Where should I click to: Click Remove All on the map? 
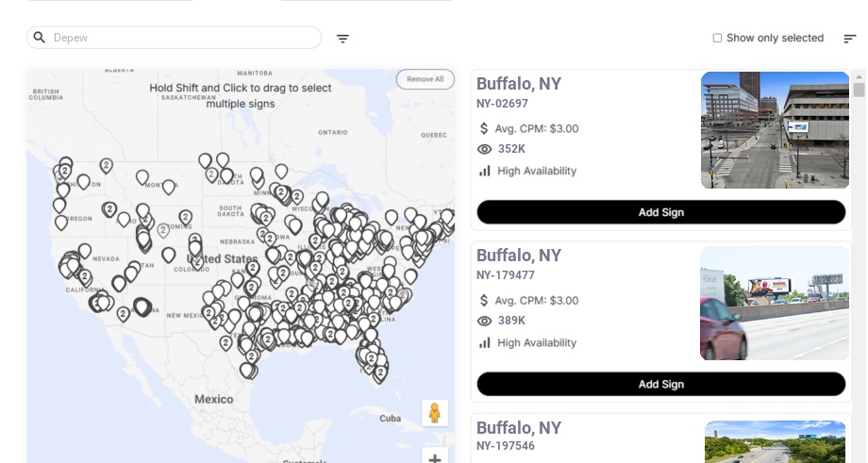[425, 79]
